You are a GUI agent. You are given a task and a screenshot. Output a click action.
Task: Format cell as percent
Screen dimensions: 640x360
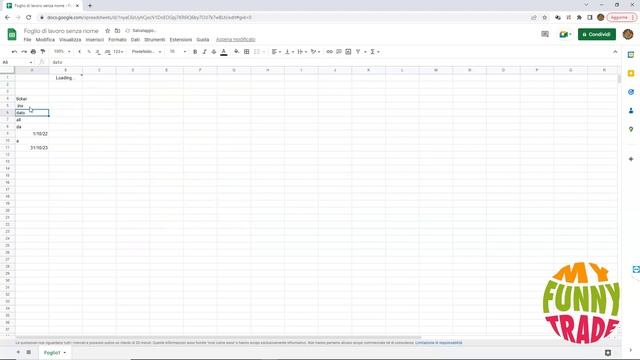pos(89,52)
